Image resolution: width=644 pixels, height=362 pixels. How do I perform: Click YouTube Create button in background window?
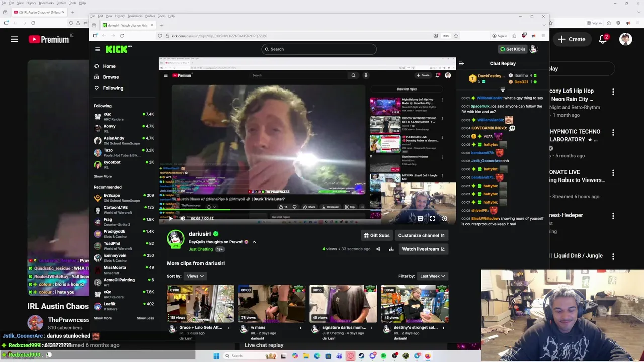[x=572, y=39]
